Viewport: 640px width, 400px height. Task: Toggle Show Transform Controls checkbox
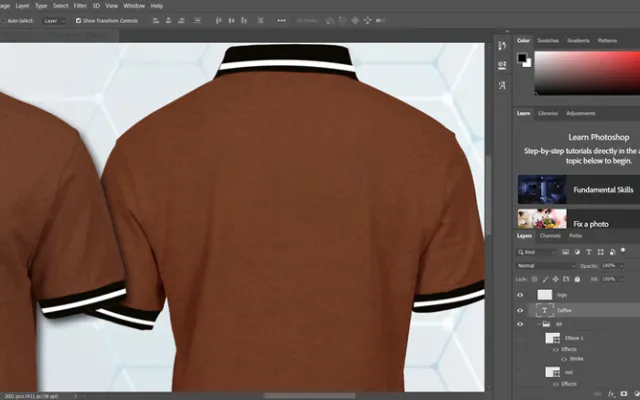coord(79,20)
